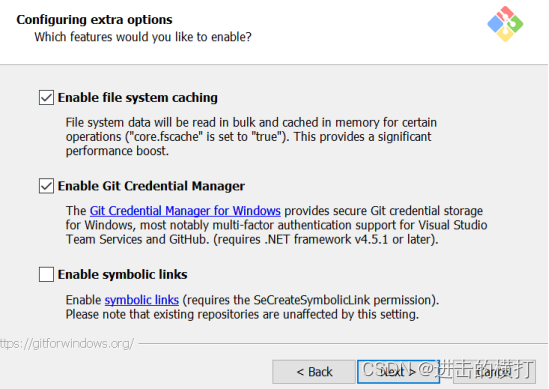Click the Git for Windows logo icon

[x=505, y=24]
